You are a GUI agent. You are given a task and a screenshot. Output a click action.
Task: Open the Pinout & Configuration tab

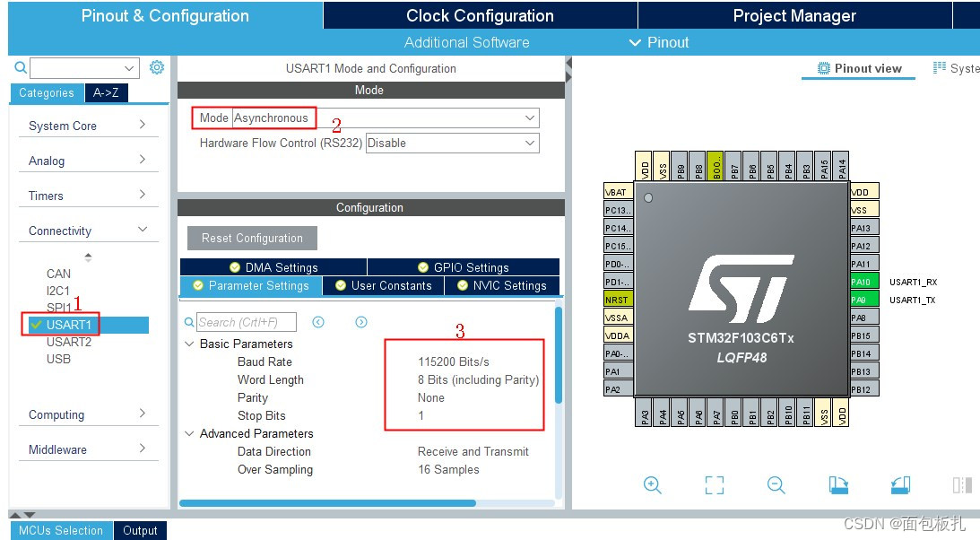pyautogui.click(x=165, y=15)
